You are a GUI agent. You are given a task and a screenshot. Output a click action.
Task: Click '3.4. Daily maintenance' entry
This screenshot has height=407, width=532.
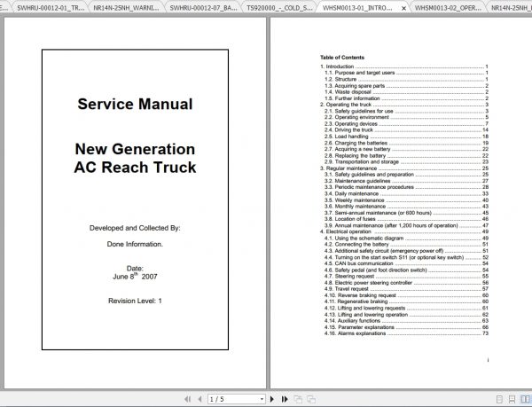coord(406,193)
